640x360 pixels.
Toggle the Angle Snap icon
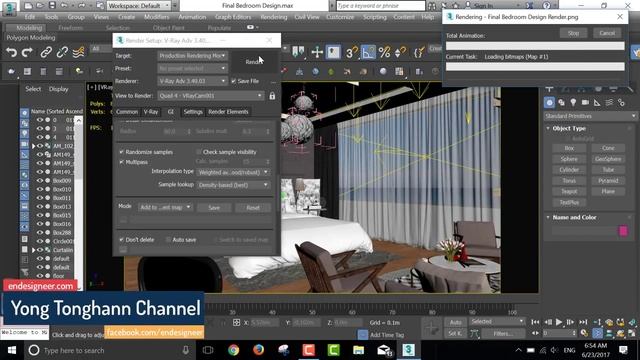368,52
